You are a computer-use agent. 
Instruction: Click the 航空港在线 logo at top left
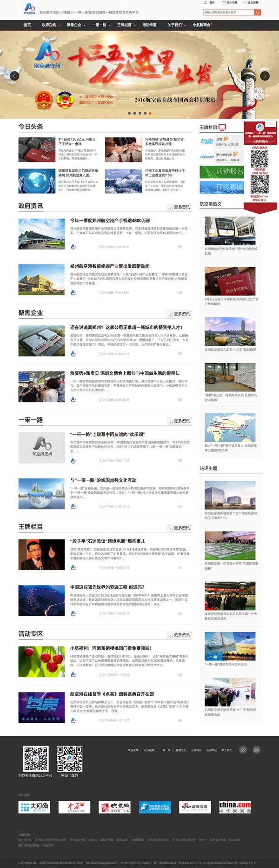[29, 8]
